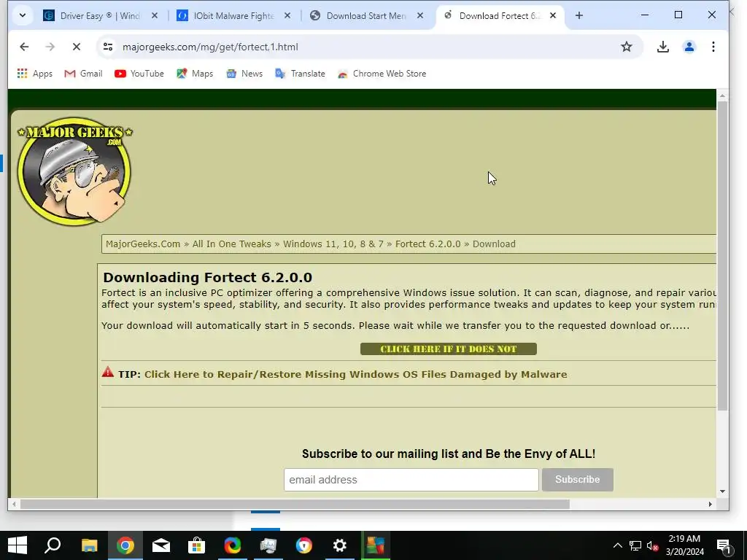Go to MajorGeeks.Com breadcrumb link
Image resolution: width=747 pixels, height=560 pixels.
[x=143, y=244]
